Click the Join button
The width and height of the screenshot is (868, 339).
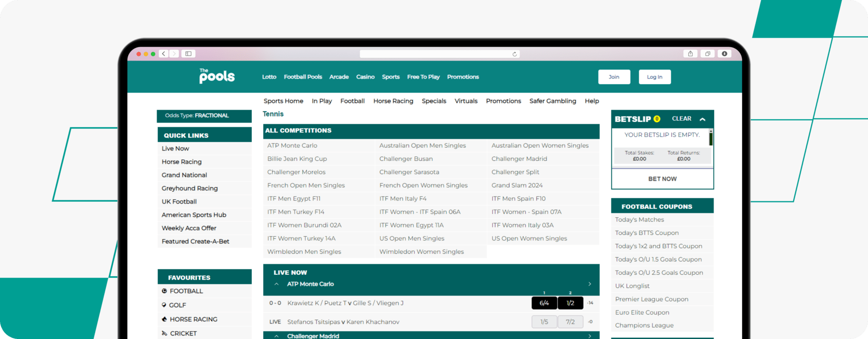pyautogui.click(x=614, y=77)
